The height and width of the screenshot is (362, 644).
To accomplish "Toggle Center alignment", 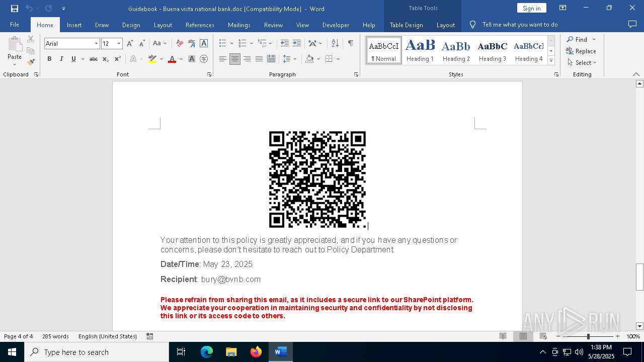I will (235, 59).
